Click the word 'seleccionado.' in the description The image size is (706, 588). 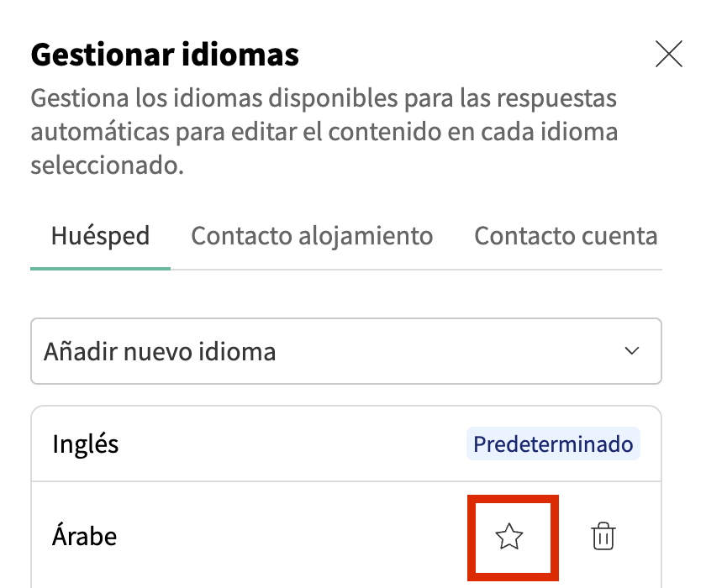[106, 165]
